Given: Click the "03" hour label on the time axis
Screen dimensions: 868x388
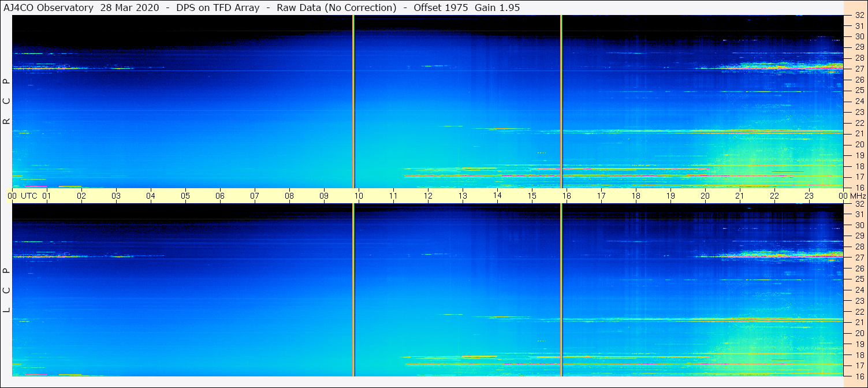Looking at the screenshot, I should click(116, 196).
